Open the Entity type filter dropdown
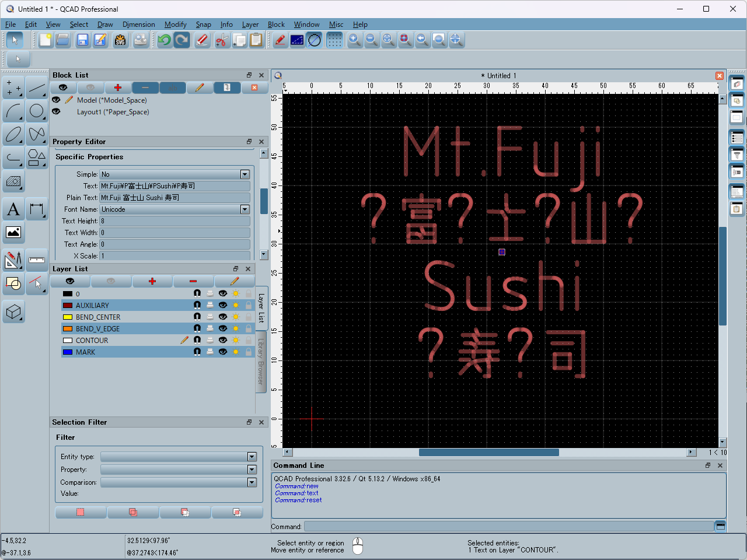Image resolution: width=747 pixels, height=560 pixels. click(x=252, y=457)
